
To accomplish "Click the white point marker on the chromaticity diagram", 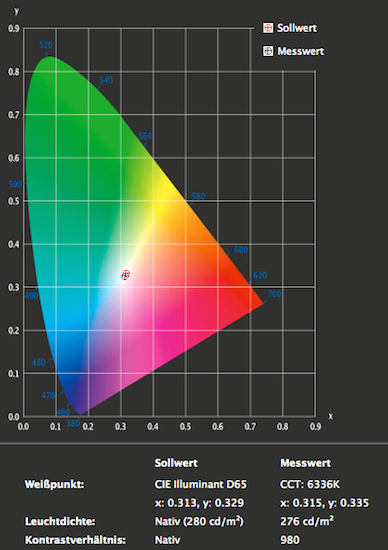I will [126, 275].
